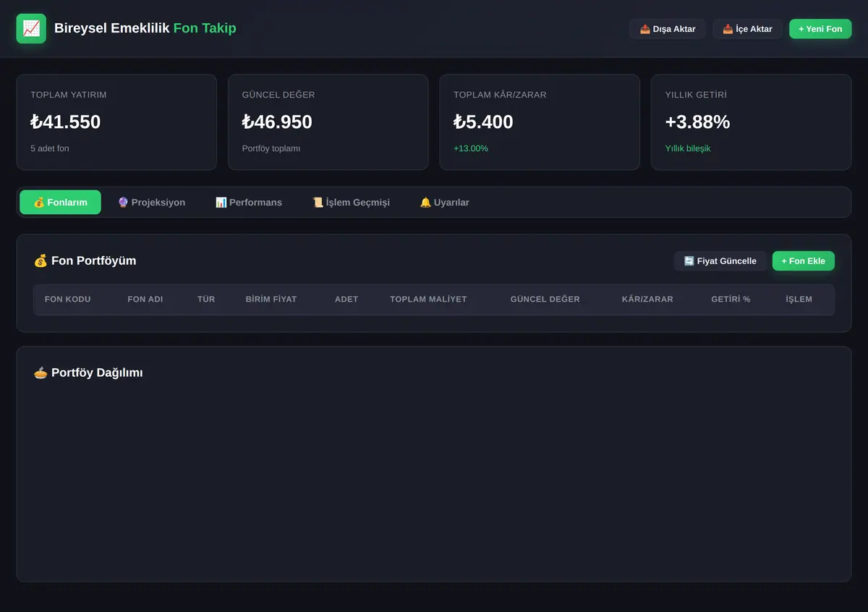
Task: Click the +3.88% annual return value
Action: tap(697, 122)
